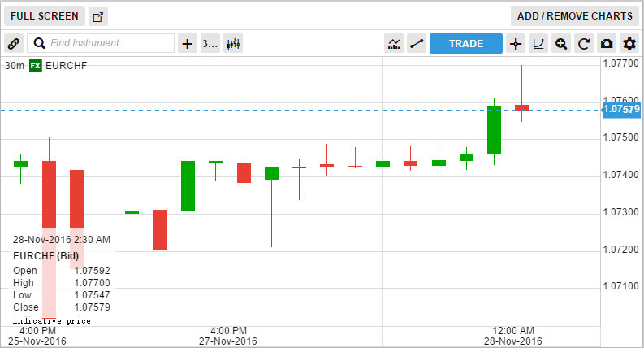644x348 pixels.
Task: Click the FULL SCREEN button
Action: 45,16
